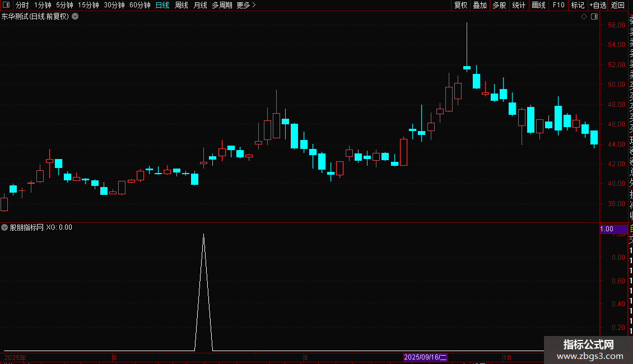Screen dimensions: 633x364
Task: Switch to 周线 weekly chart
Action: point(181,5)
